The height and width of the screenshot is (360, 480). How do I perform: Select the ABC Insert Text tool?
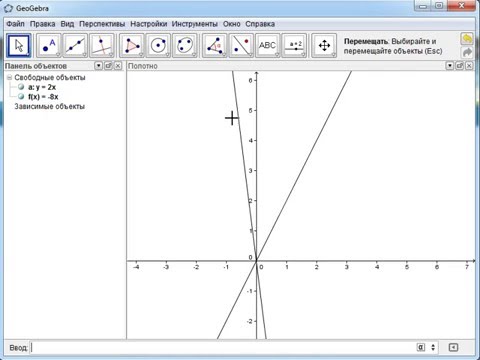tap(268, 45)
